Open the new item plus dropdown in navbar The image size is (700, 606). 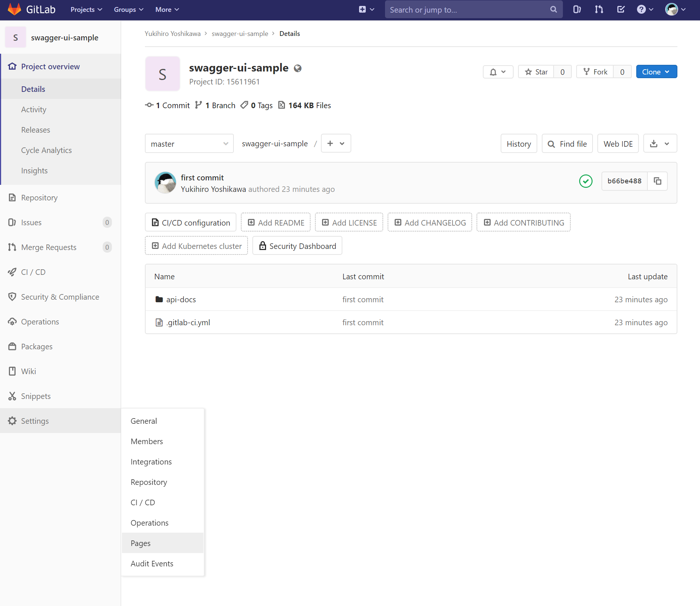point(366,10)
